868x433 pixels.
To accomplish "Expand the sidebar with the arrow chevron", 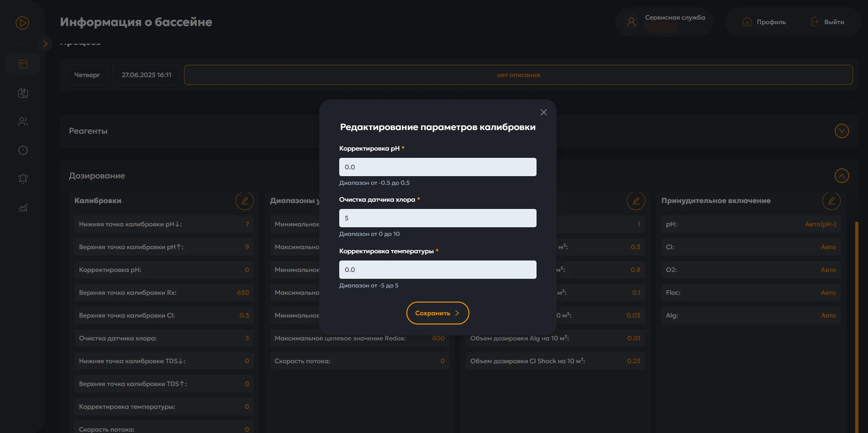I will pyautogui.click(x=45, y=44).
